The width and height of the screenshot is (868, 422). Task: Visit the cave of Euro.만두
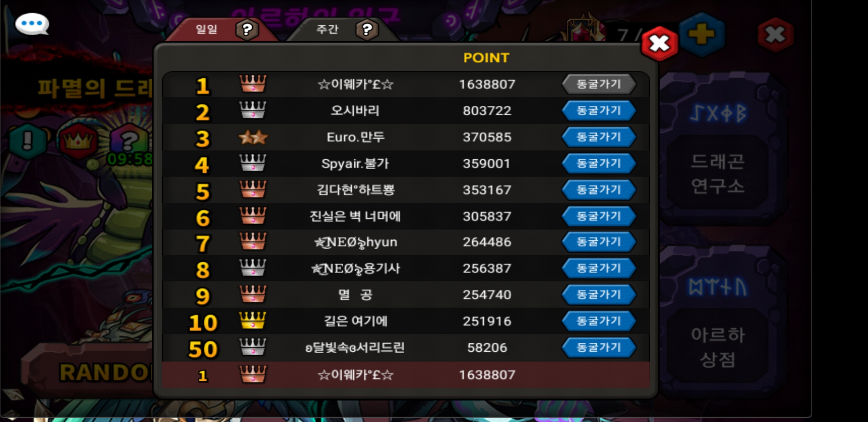(x=599, y=137)
